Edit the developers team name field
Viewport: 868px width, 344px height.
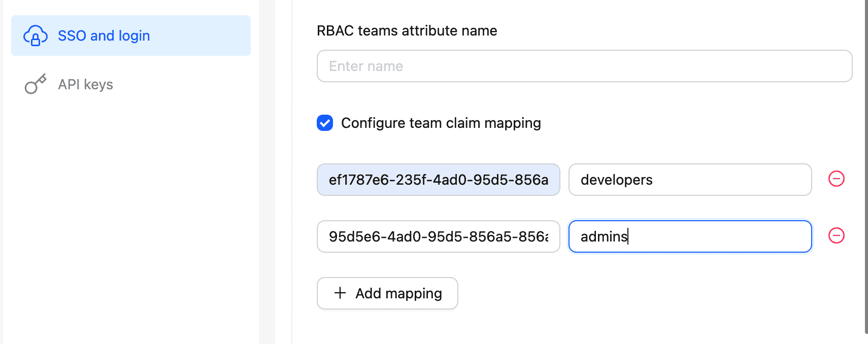(x=690, y=180)
